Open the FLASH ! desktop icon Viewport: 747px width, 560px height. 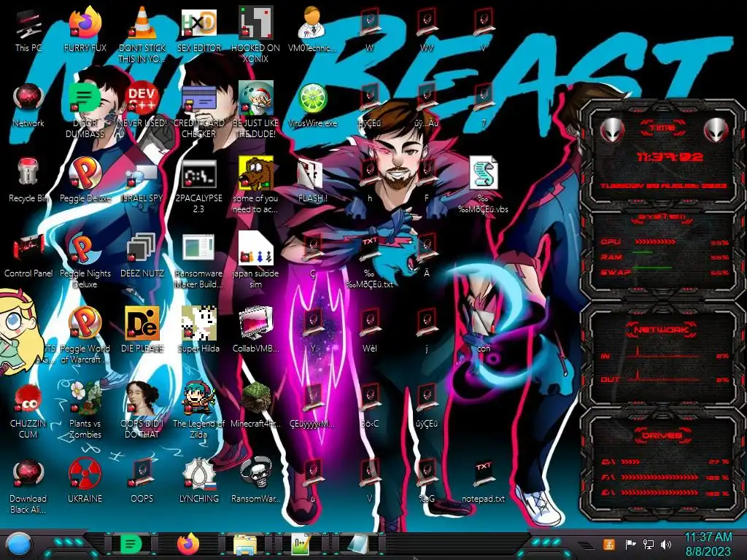click(x=312, y=180)
